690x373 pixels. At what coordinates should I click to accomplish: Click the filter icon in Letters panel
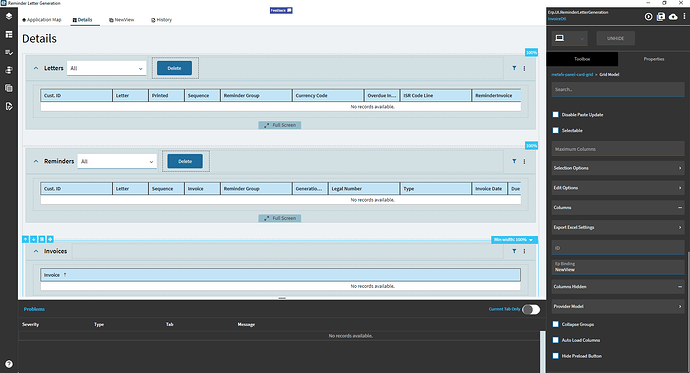tap(514, 68)
